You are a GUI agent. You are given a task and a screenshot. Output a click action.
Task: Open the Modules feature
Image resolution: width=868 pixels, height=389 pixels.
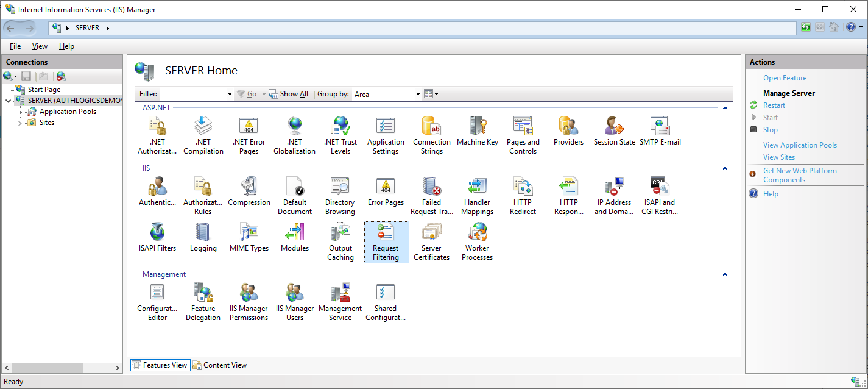[x=295, y=237]
